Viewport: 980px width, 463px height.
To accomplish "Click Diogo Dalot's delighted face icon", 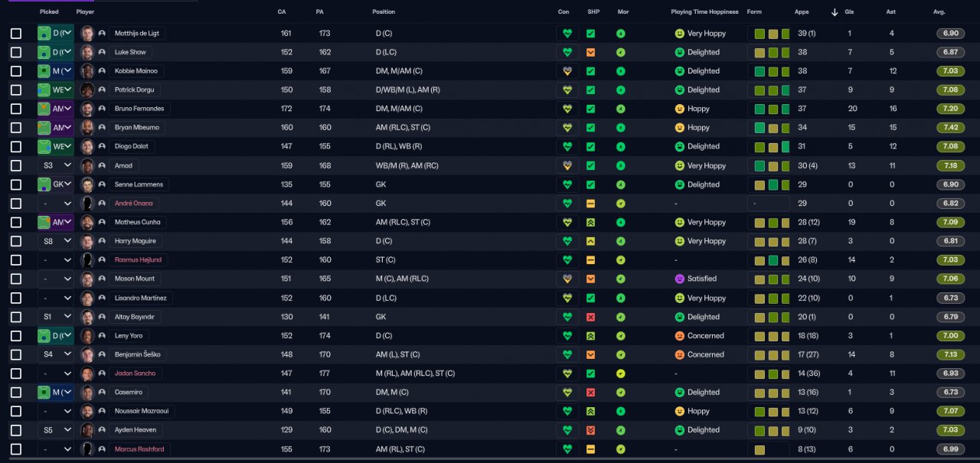I will [x=679, y=146].
